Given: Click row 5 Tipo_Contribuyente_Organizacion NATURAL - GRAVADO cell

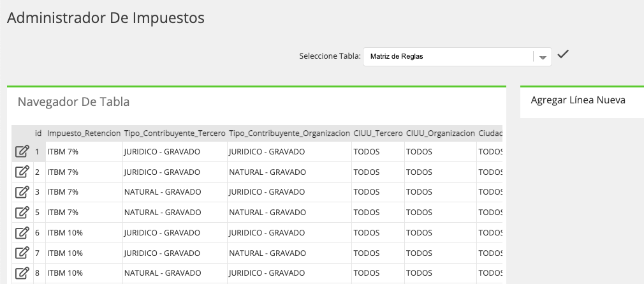Looking at the screenshot, I should [x=289, y=213].
